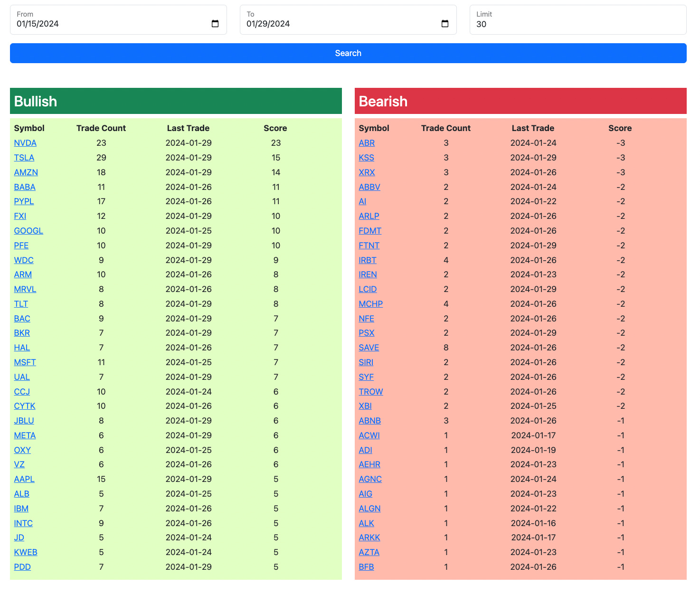Open the ACWI symbol link
700x594 pixels.
coord(369,435)
